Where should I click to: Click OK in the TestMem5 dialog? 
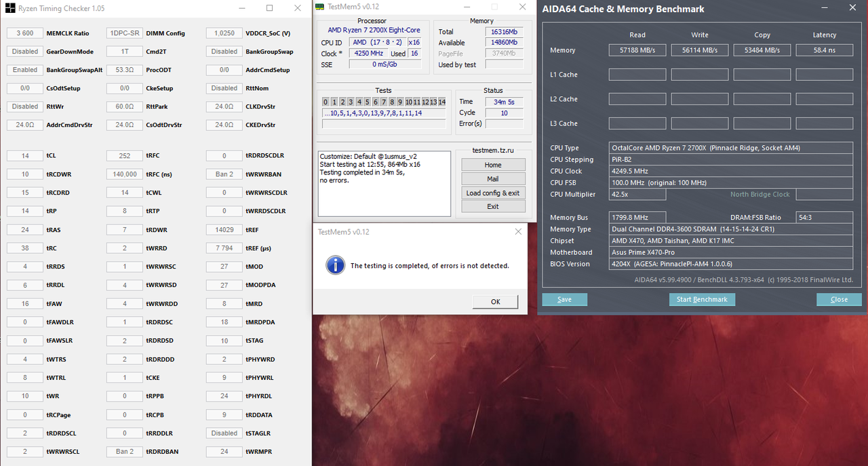[495, 302]
